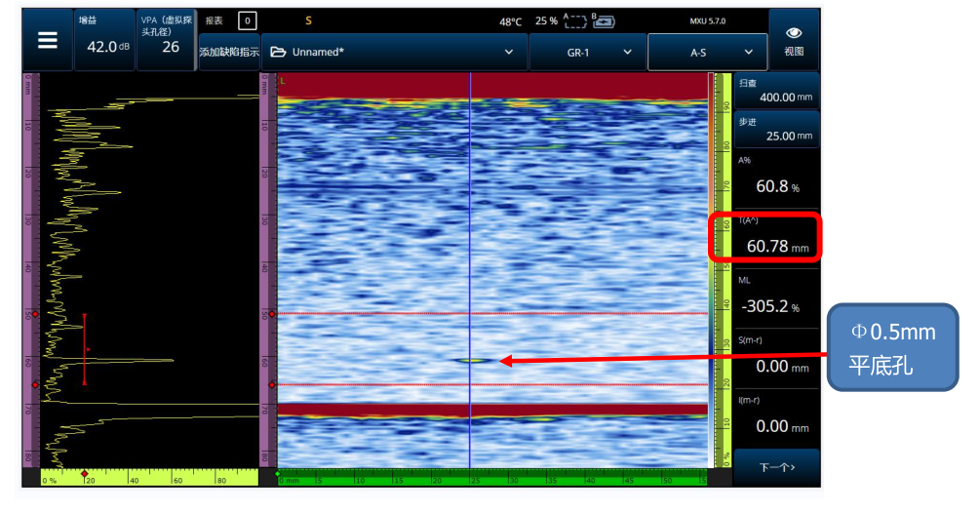Open the A-S layout dropdown
The height and width of the screenshot is (513, 980).
pyautogui.click(x=708, y=53)
